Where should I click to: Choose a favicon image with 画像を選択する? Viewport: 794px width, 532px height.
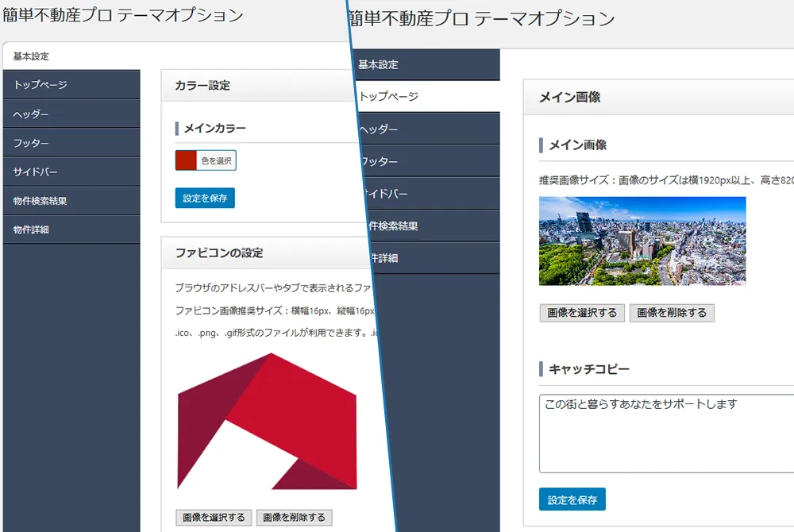pyautogui.click(x=214, y=518)
